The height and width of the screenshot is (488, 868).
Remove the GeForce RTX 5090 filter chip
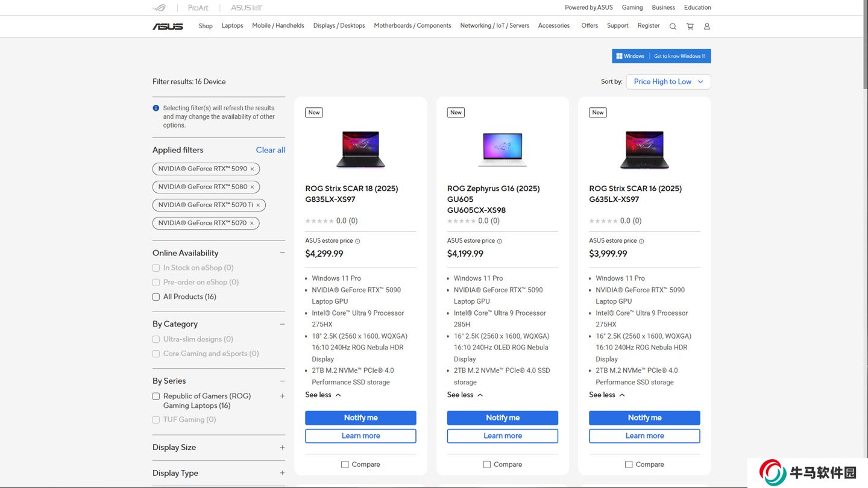pos(252,169)
